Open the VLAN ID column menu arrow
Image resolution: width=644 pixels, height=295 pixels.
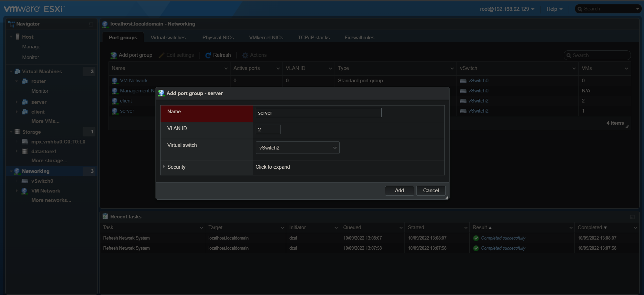[x=331, y=69]
